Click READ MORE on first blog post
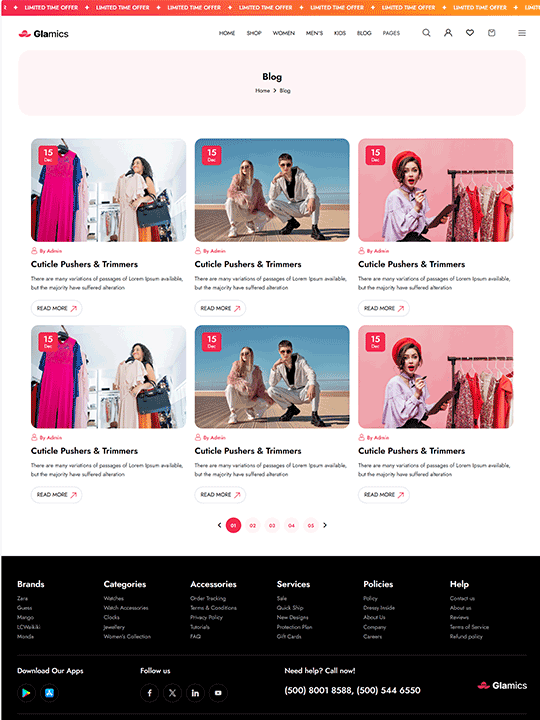 56,308
